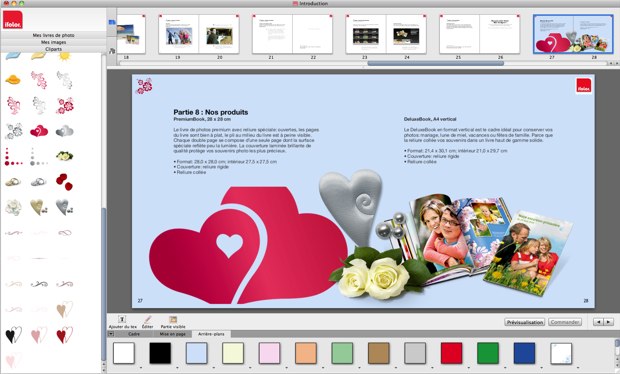Choose the black and white hearts clipart
Viewport: 620px width, 374px height.
pyautogui.click(x=13, y=335)
